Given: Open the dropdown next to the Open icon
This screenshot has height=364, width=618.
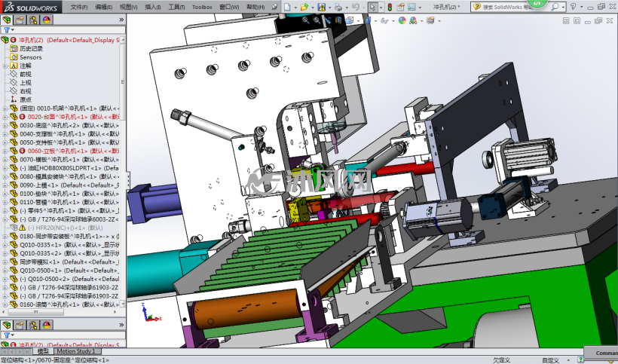Looking at the screenshot, I should [313, 7].
